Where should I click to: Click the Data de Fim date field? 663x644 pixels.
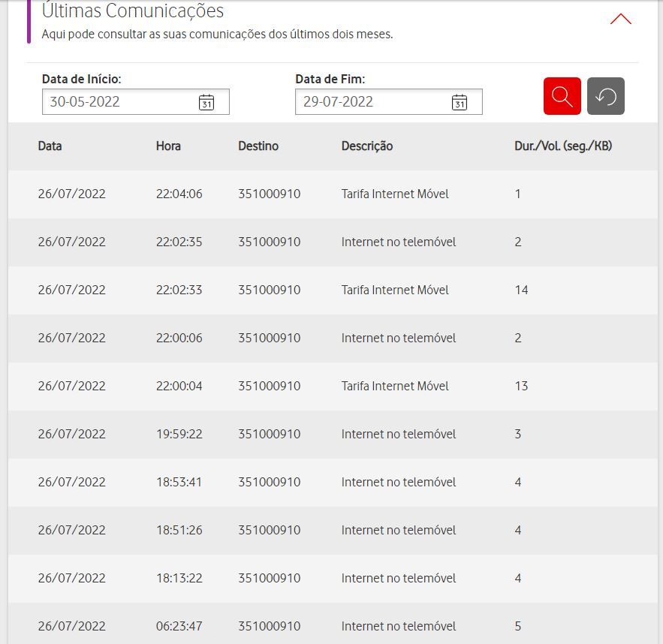373,102
